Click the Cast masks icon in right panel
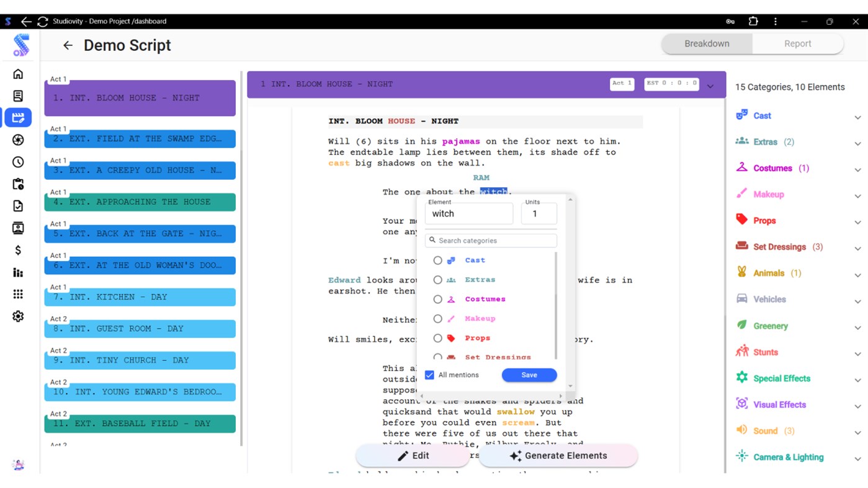868x488 pixels. pyautogui.click(x=741, y=115)
